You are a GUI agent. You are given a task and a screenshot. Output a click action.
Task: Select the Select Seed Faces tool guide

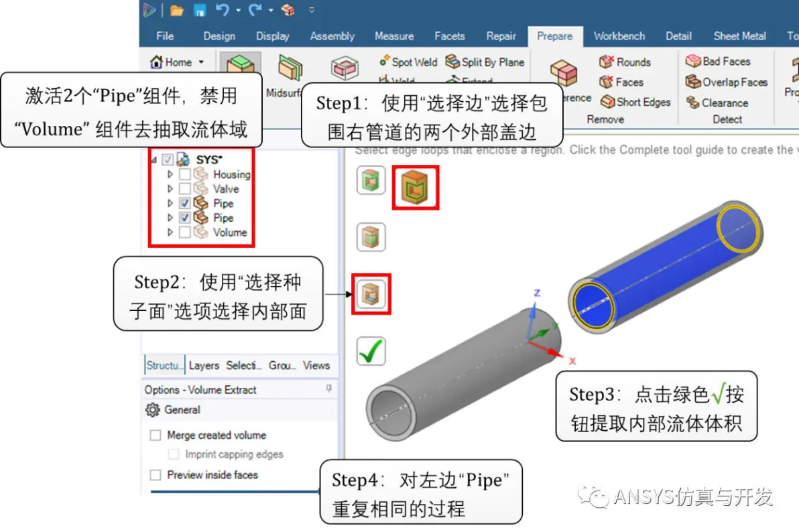(x=371, y=294)
